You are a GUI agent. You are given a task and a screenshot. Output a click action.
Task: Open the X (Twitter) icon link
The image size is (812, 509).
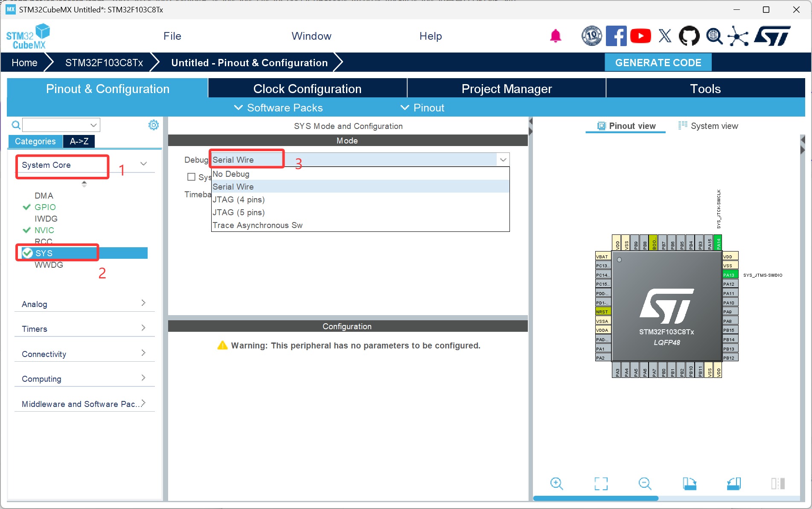[x=665, y=36]
